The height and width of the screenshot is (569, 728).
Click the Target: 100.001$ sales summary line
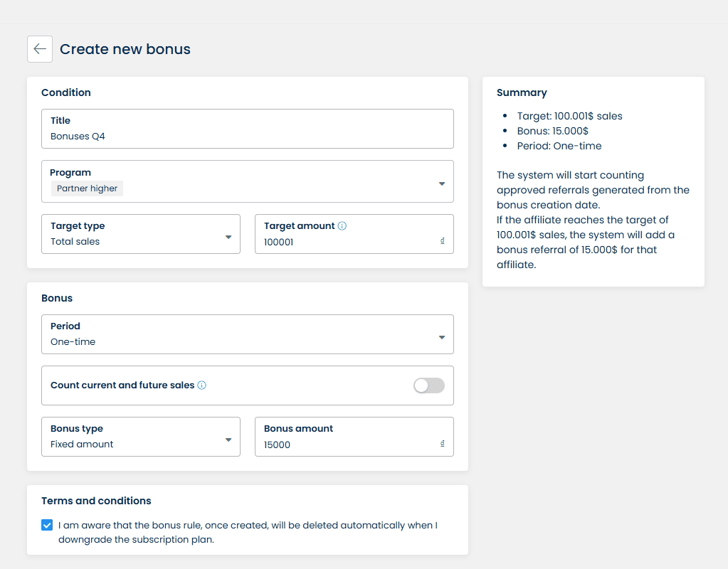click(569, 116)
